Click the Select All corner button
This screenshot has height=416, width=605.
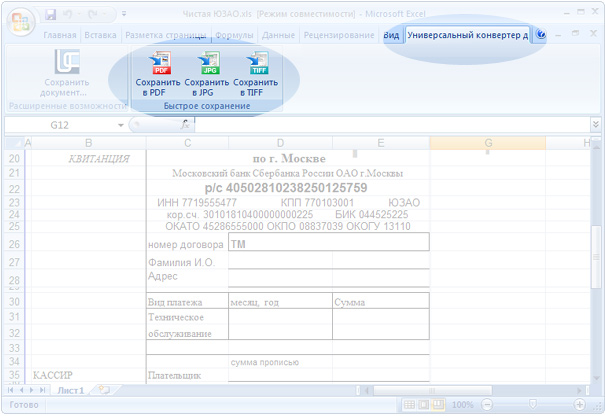coord(14,143)
